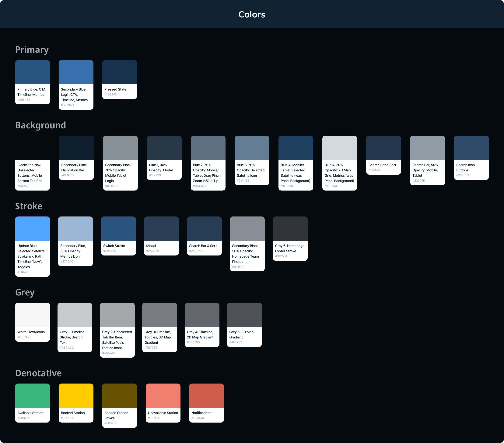Click the hex code #2F4B6A
Screen dimensions: 504x443
coord(463,175)
